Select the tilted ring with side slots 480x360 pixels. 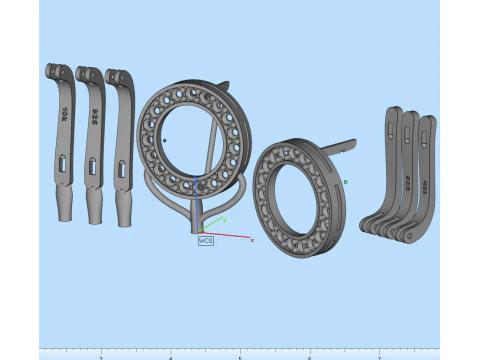click(x=300, y=198)
